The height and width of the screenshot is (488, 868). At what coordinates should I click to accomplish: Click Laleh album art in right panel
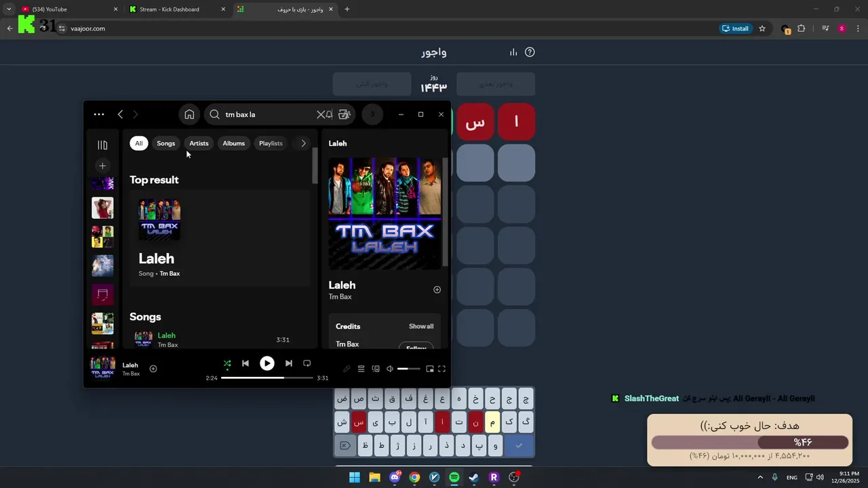pos(385,213)
